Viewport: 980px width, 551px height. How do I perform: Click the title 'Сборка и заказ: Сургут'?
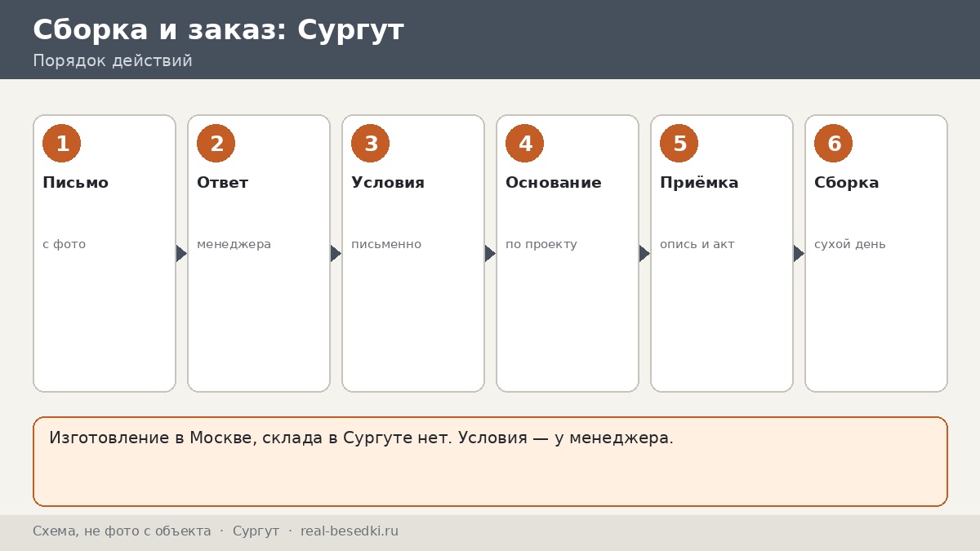coord(218,30)
